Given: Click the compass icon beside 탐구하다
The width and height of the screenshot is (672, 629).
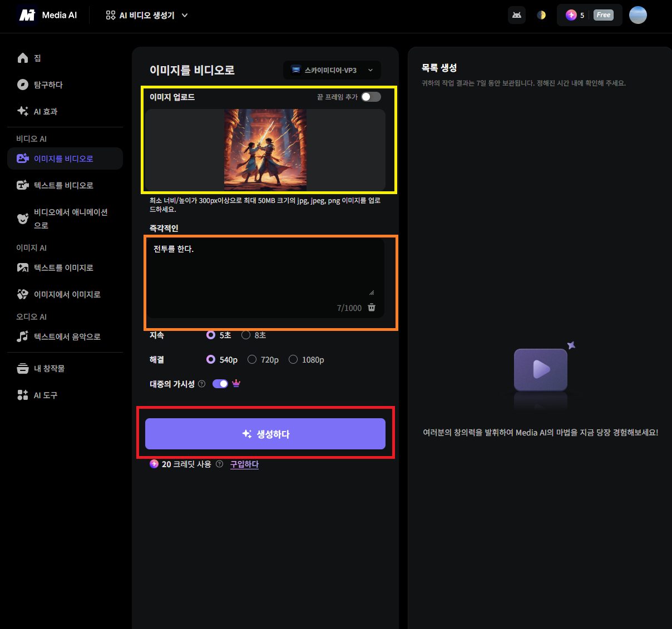Looking at the screenshot, I should click(23, 85).
